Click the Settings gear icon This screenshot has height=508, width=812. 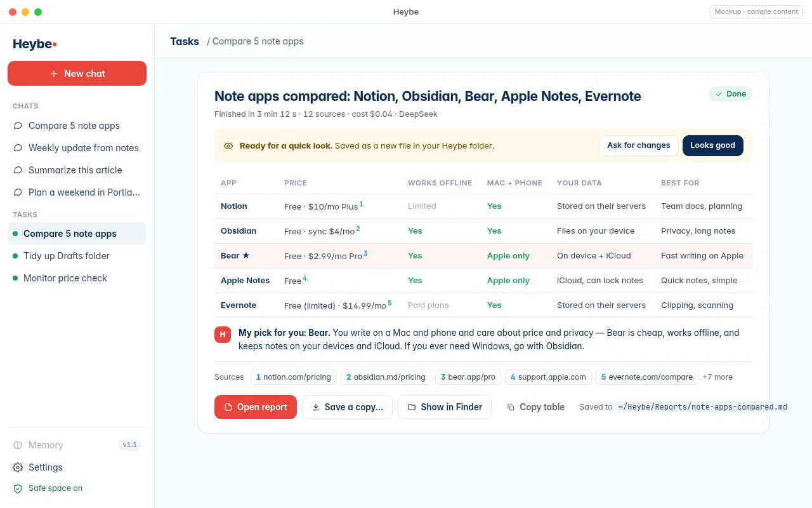click(18, 467)
